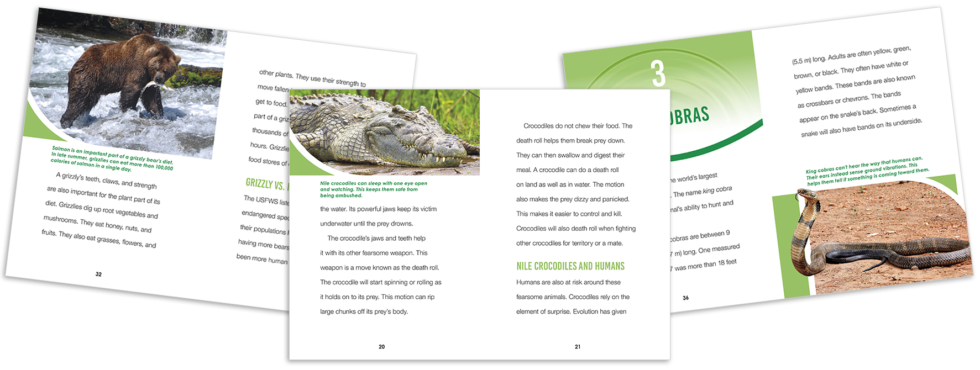Click the line 'it with its other fearsome weapon. This'
The width and height of the screenshot is (980, 370).
pyautogui.click(x=374, y=253)
